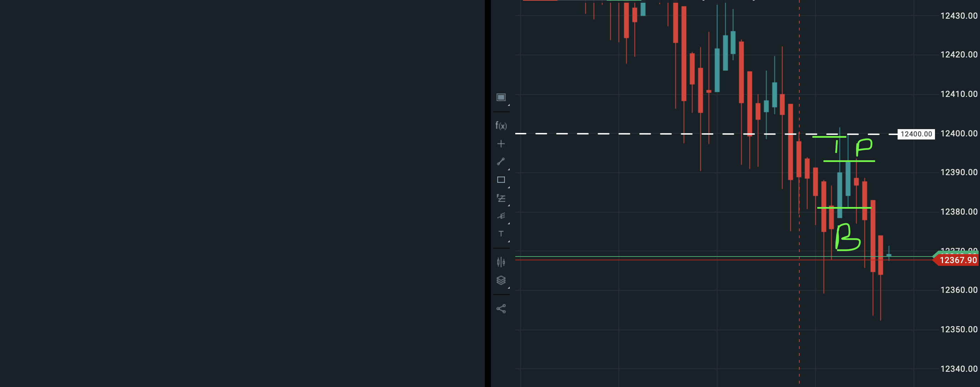Select the trend line drawing tool
This screenshot has height=387, width=980.
(501, 162)
